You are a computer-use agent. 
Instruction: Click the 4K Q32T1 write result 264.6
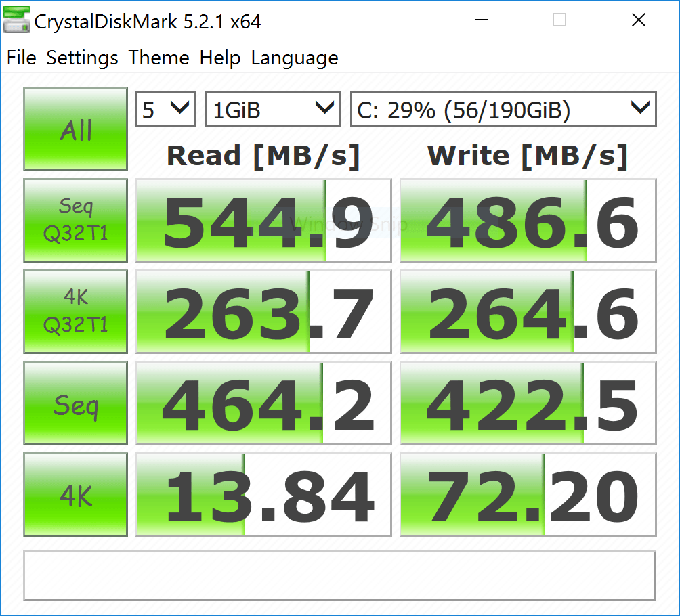click(x=528, y=311)
